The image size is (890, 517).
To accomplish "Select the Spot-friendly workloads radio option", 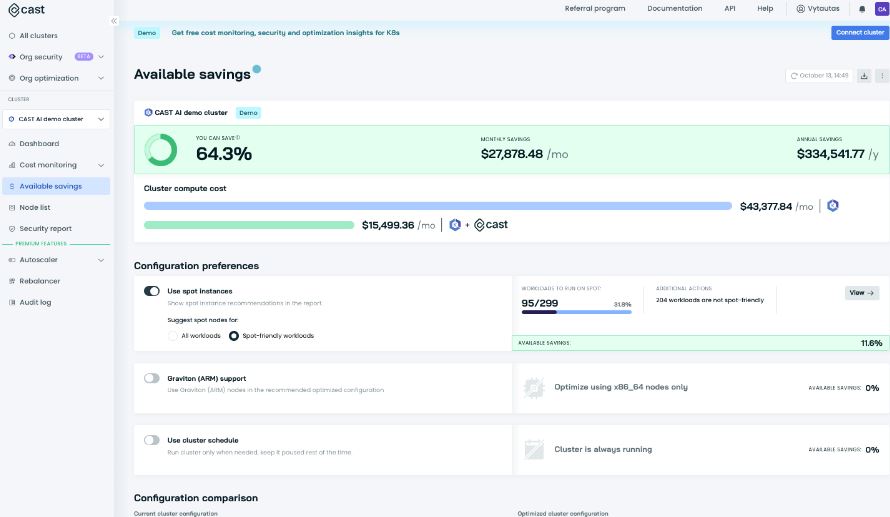I will (x=233, y=336).
